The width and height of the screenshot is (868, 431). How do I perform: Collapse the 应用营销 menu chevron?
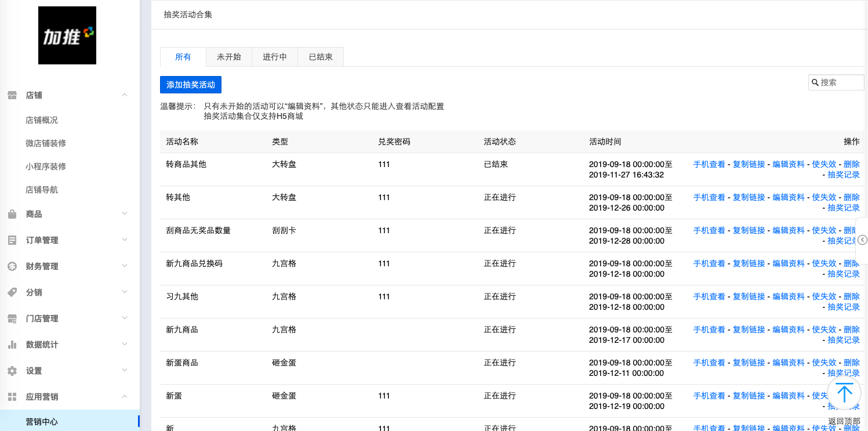[125, 397]
